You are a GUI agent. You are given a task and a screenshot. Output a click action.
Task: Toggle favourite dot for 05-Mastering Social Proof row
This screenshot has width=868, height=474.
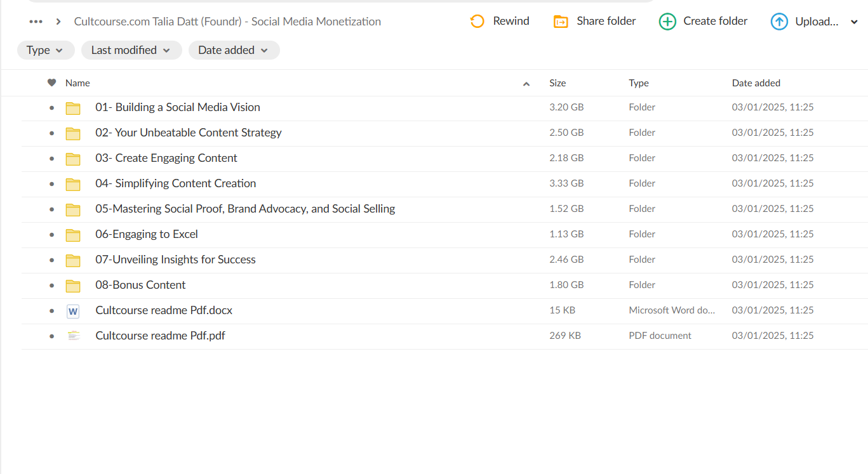(52, 209)
